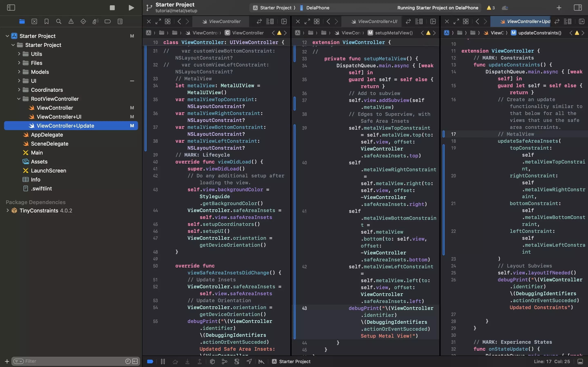Click the split editor add button

point(582,21)
